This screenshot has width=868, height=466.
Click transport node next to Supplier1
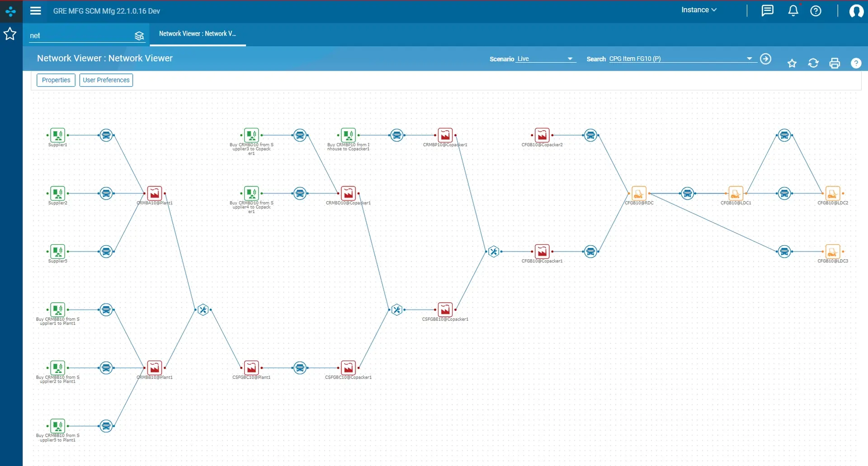pos(106,135)
